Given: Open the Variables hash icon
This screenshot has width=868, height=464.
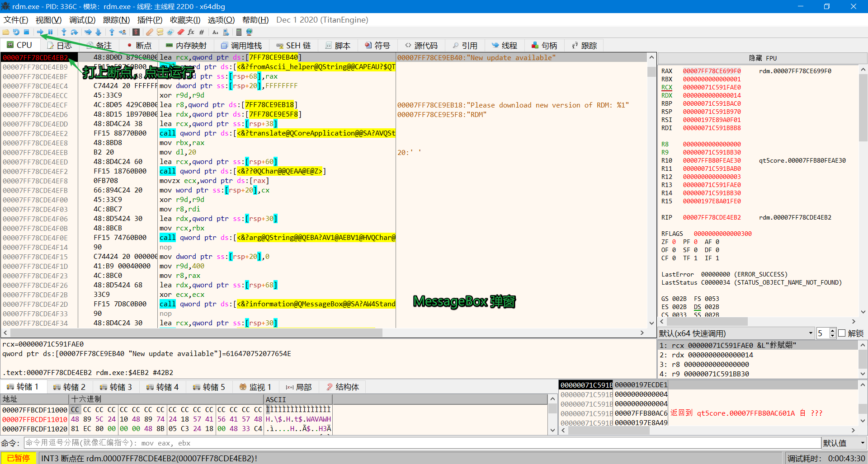Looking at the screenshot, I should coord(202,32).
